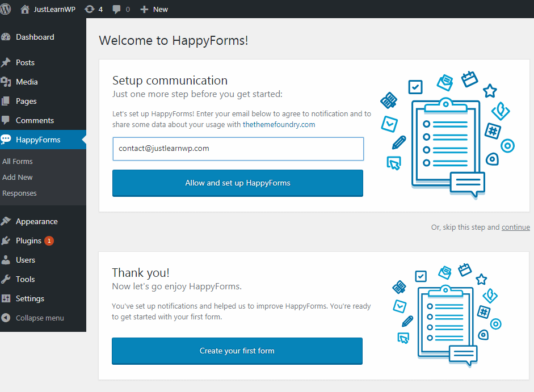
Task: Click Create your first form button
Action: 237,351
